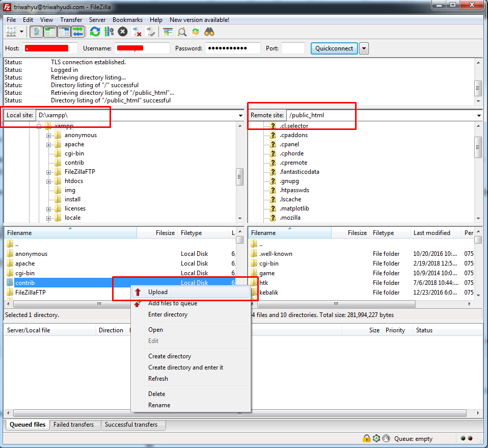Screen dimensions: 488x448
Task: Expand the locale folder node
Action: (48, 218)
